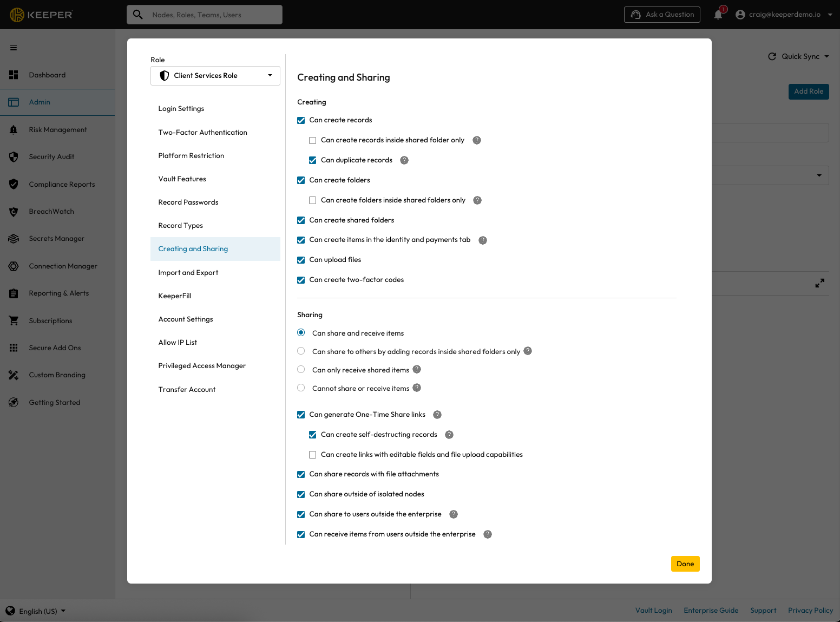840x622 pixels.
Task: Click the yellow Done button
Action: pos(685,564)
